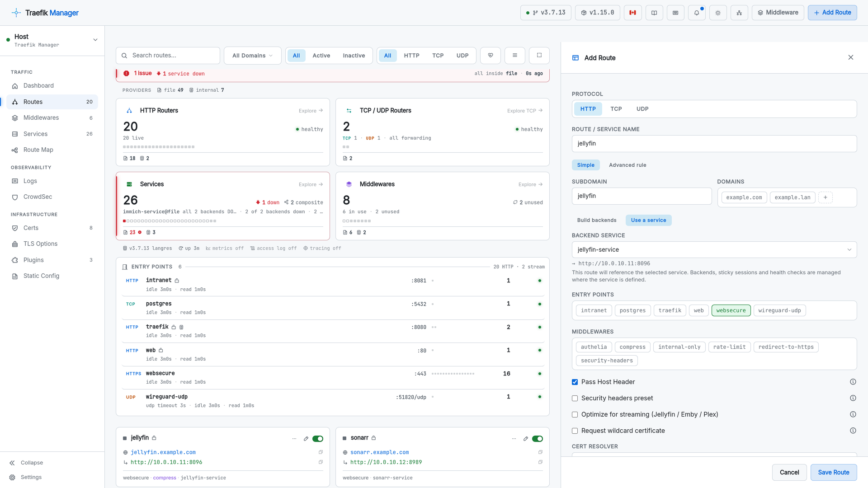Uncheck Pass Host Header
This screenshot has width=868, height=488.
click(x=575, y=382)
